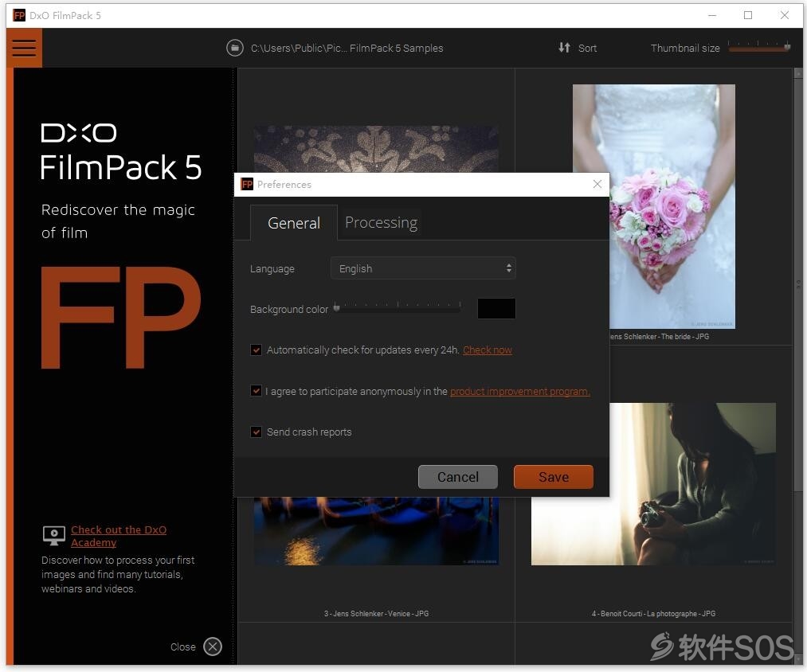Toggle Send crash reports checkbox
The width and height of the screenshot is (807, 672).
point(256,432)
